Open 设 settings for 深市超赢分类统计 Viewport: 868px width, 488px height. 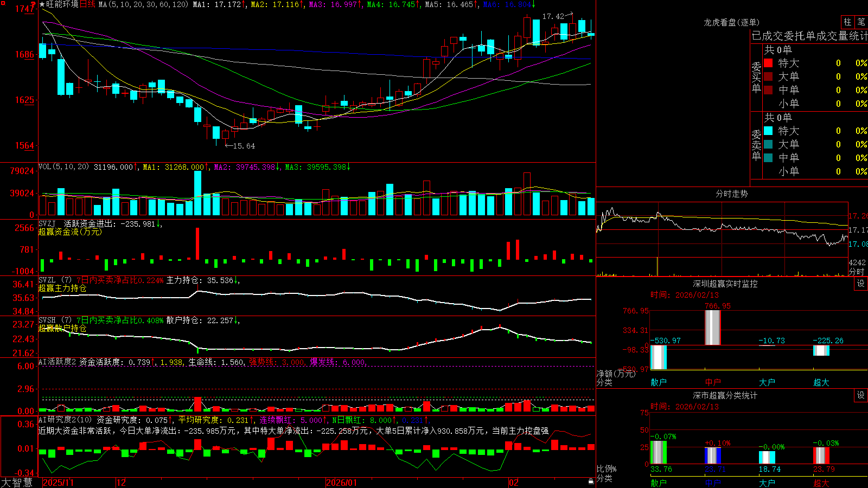tap(861, 395)
